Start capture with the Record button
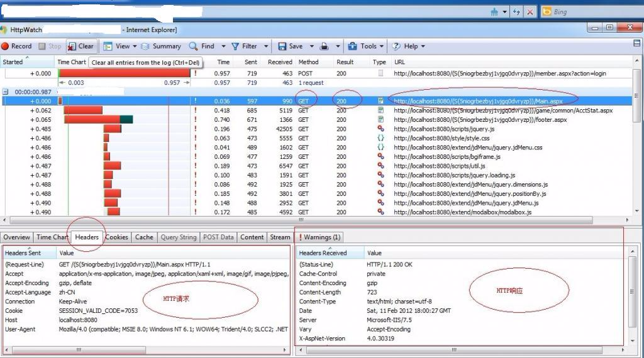The image size is (644, 358). 16,46
